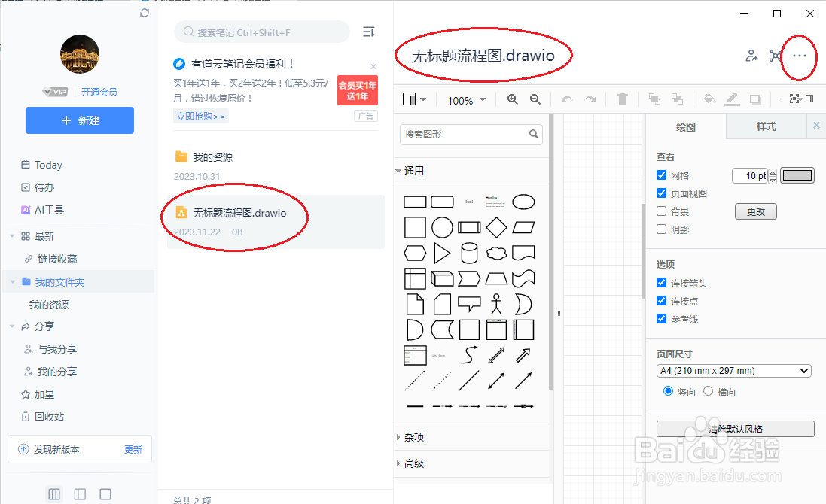Open the three-dot more menu
This screenshot has height=504, width=826.
coord(799,56)
